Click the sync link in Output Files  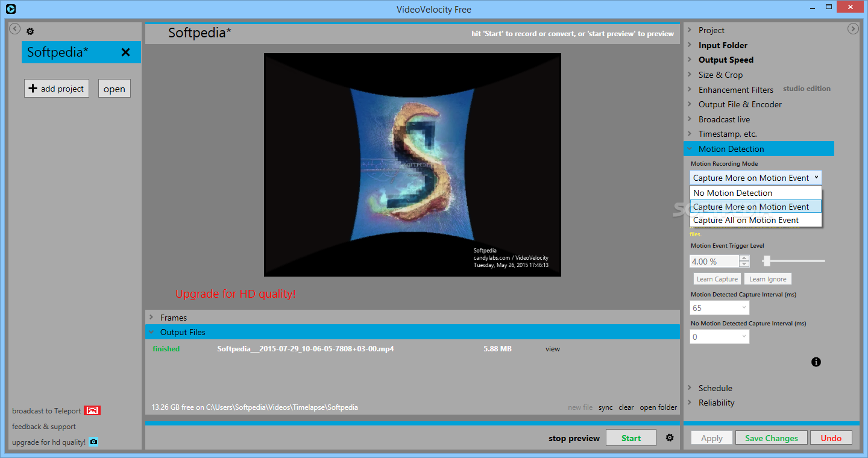tap(605, 407)
